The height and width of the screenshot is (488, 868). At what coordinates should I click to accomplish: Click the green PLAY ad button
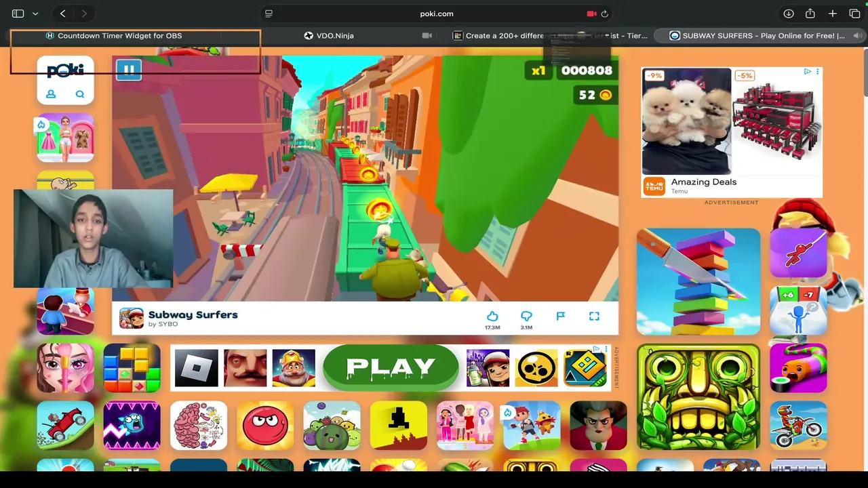click(391, 367)
